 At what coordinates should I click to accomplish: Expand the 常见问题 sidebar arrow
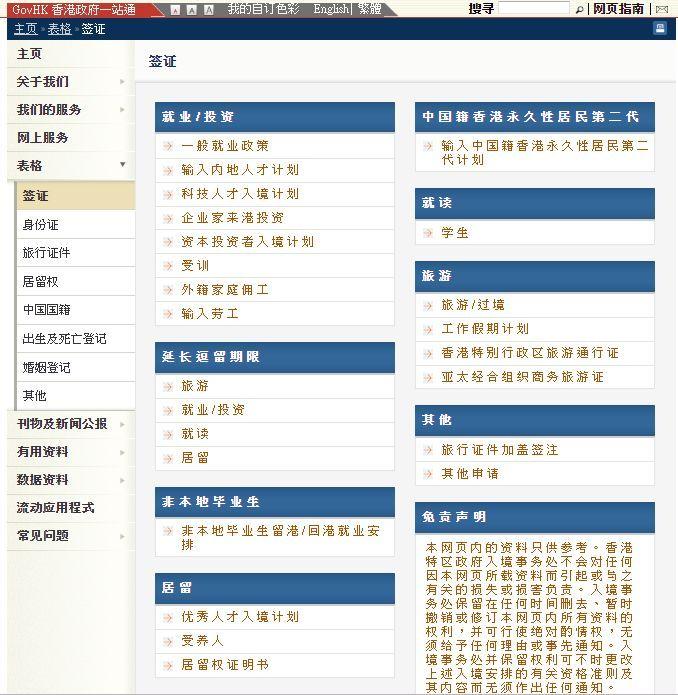122,536
